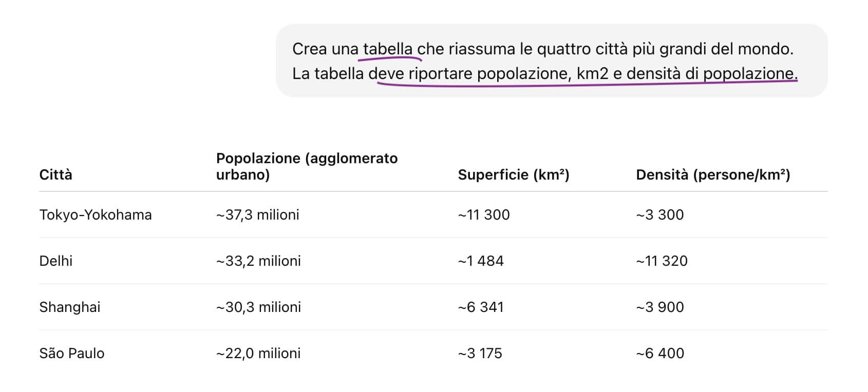Viewport: 868px width, 392px height.
Task: Click the "Superficie (km²)" column header
Action: (513, 175)
